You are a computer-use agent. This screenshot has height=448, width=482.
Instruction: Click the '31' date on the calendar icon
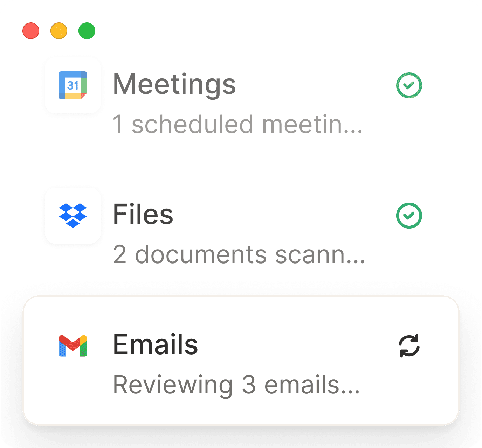[x=73, y=85]
